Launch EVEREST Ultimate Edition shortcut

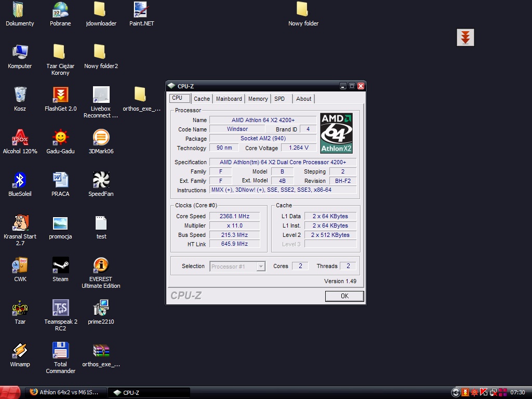(101, 265)
